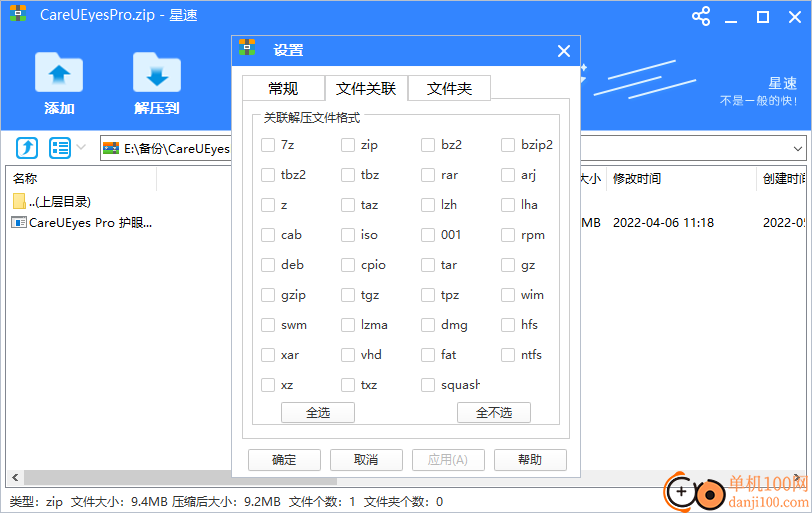The height and width of the screenshot is (513, 812).
Task: Switch to the 文件关联 tab
Action: [x=366, y=89]
